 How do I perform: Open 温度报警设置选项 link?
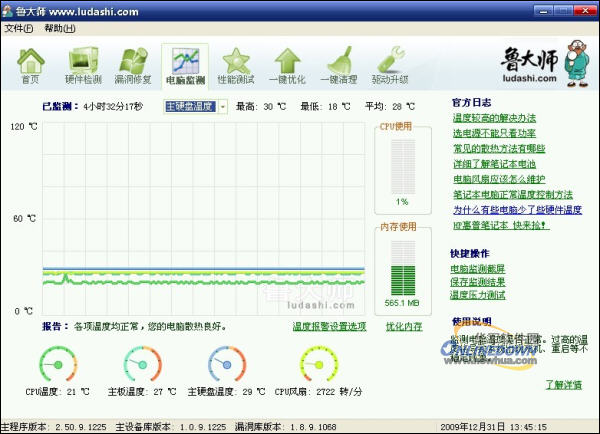click(x=329, y=327)
